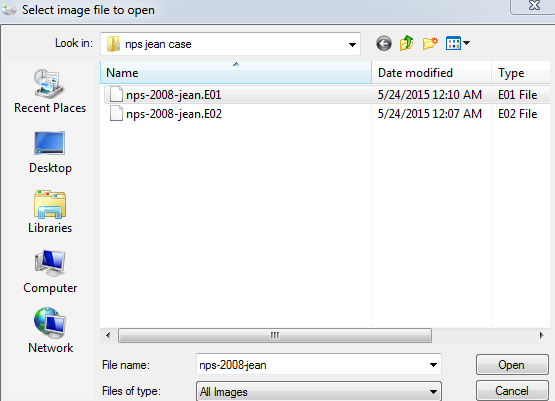The image size is (555, 401).
Task: Click the 5/24/2015 12:10 AM date cell
Action: [x=429, y=95]
